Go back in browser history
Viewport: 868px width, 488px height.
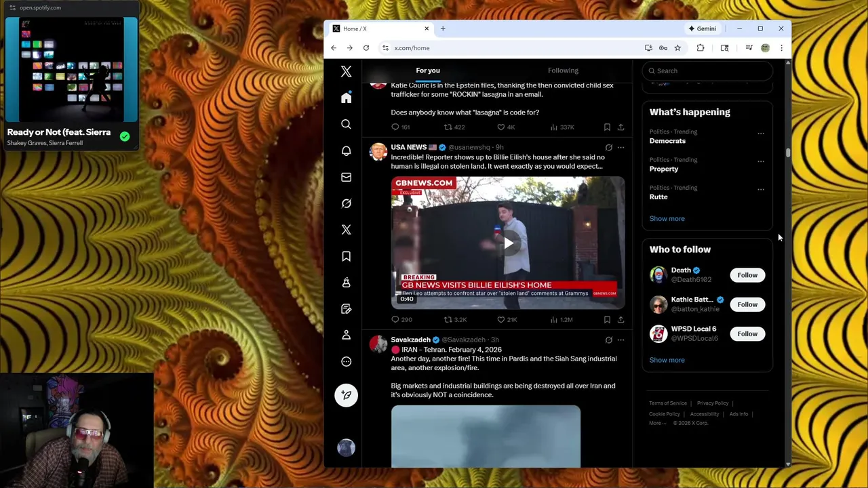(x=334, y=48)
